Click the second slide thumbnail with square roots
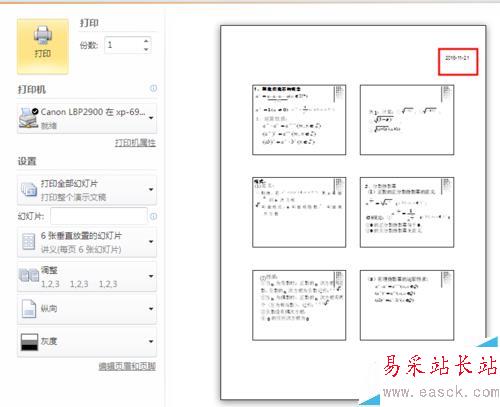 click(407, 120)
